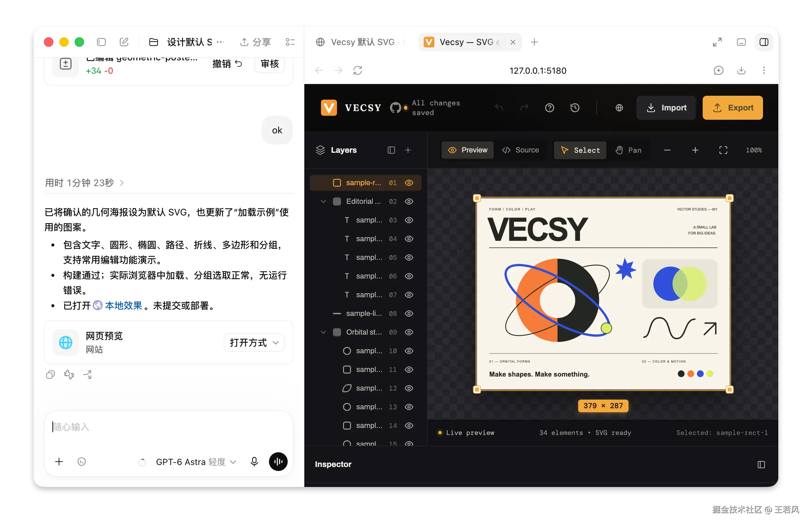
Task: Open the 打开方式 dropdown
Action: click(x=254, y=343)
